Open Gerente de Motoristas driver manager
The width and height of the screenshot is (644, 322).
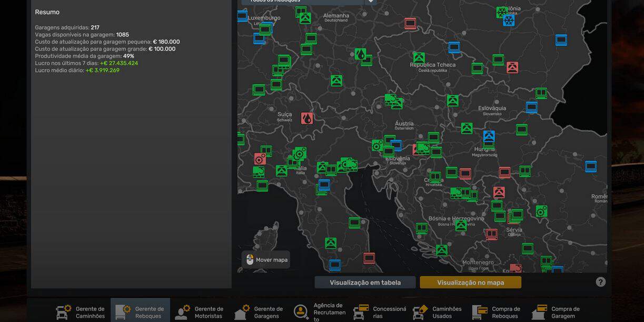(200, 312)
